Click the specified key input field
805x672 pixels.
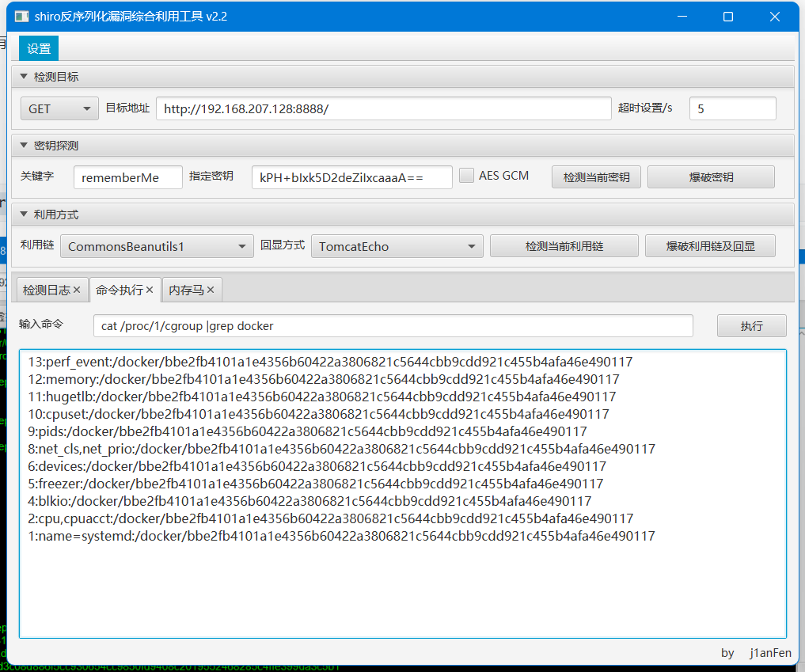(x=351, y=177)
